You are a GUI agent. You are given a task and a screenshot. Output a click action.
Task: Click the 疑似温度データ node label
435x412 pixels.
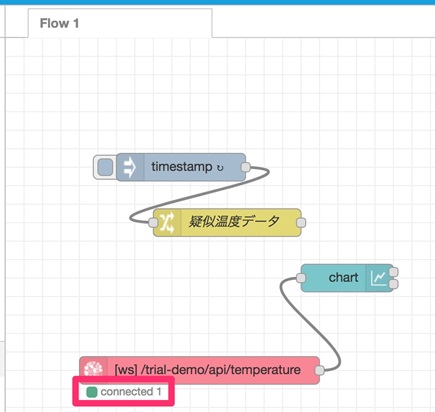(x=234, y=222)
